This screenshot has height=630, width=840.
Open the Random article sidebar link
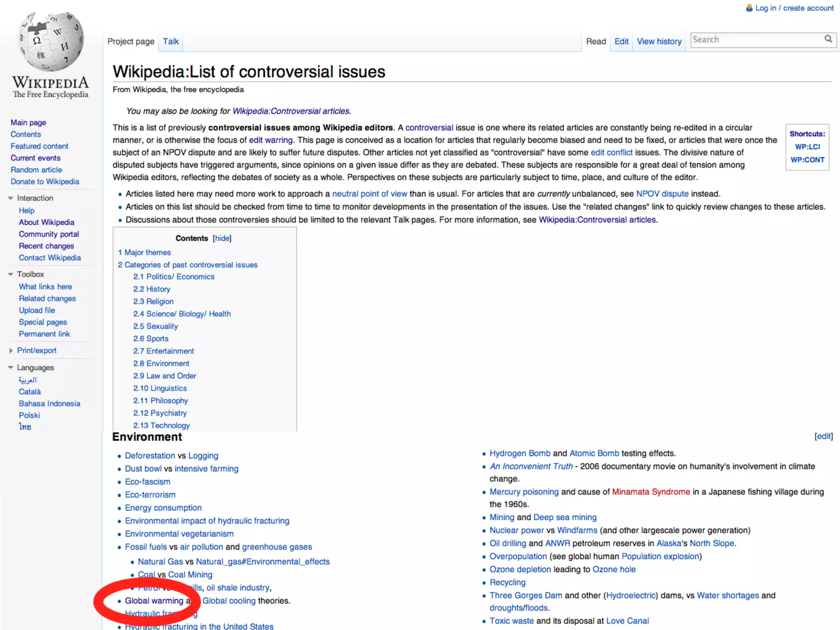[x=36, y=170]
